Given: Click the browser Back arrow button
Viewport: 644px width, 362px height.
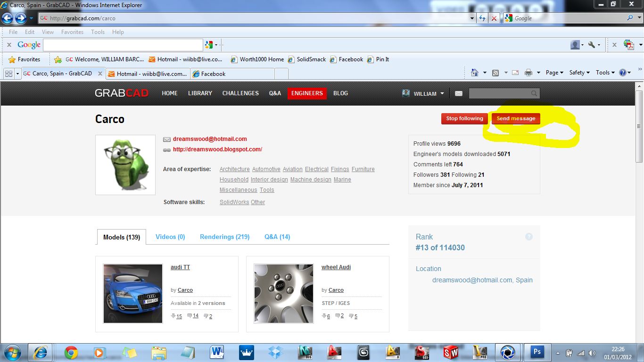Looking at the screenshot, I should tap(8, 18).
